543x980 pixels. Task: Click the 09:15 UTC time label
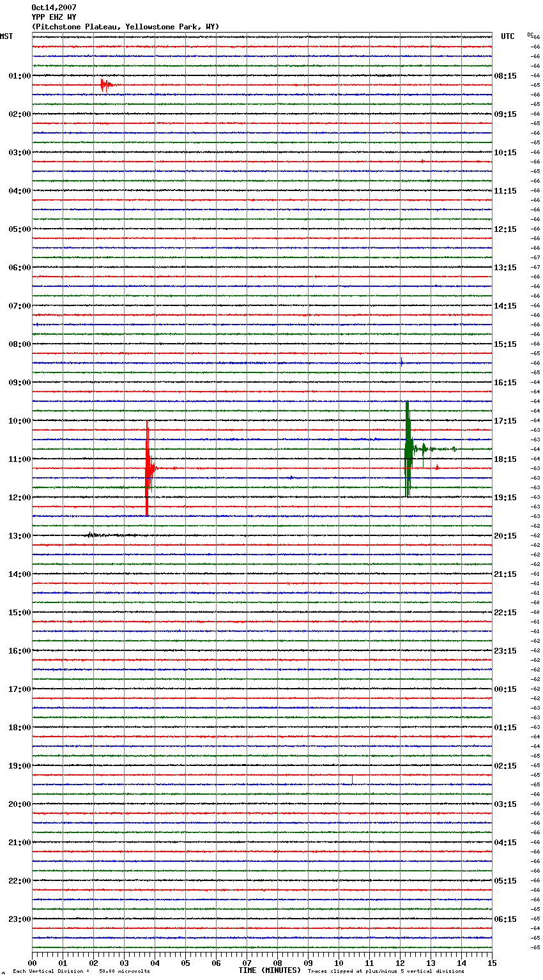click(x=505, y=114)
